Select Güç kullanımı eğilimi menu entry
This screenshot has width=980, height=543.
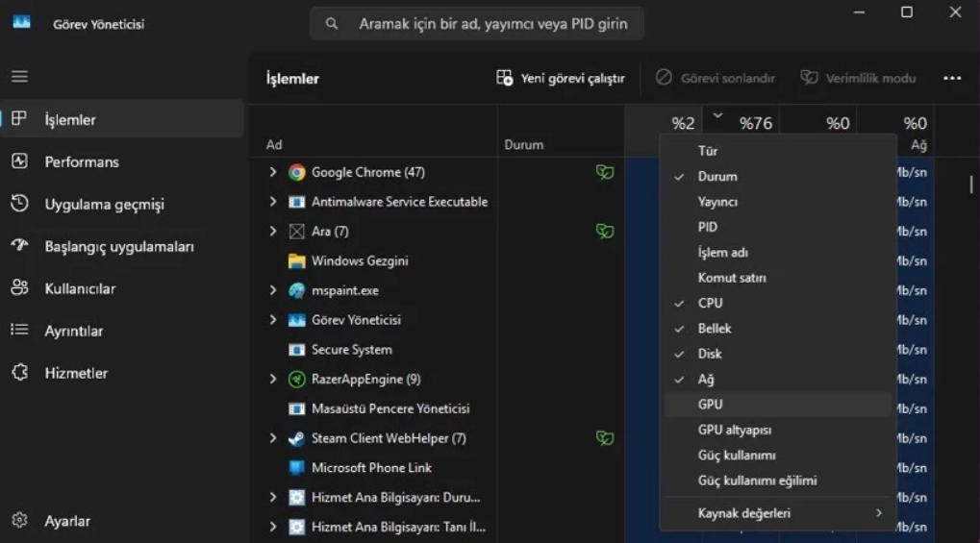coord(778,481)
